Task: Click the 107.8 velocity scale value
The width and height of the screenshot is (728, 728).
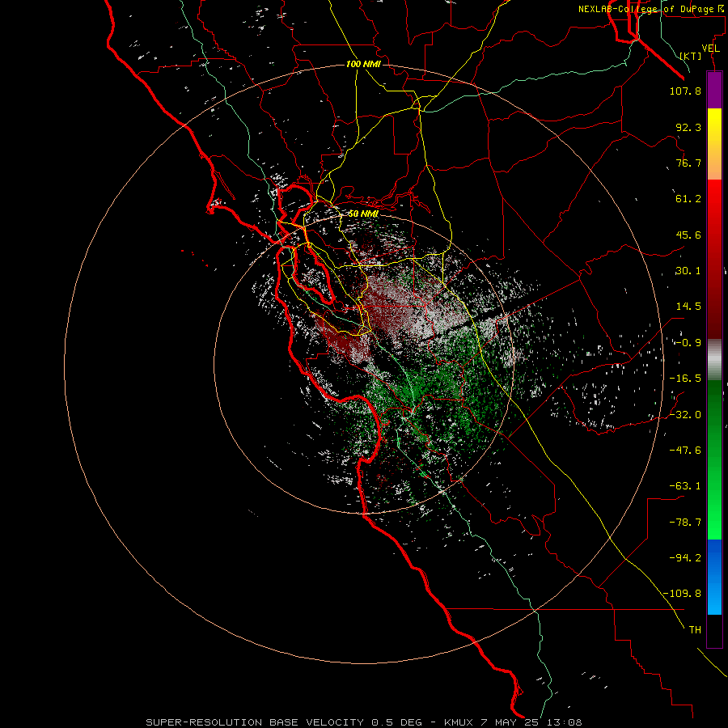Action: coord(685,91)
